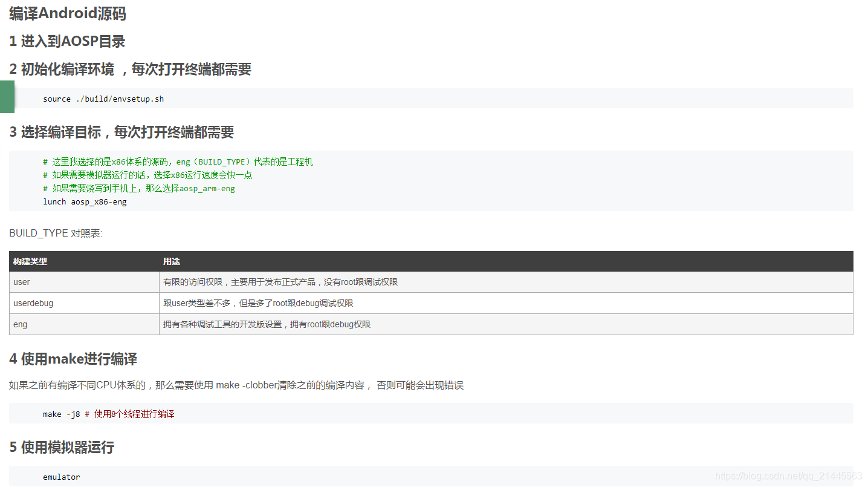Click the heading 4 使用make进行编译
Viewport: 868px width, 487px height.
[73, 359]
